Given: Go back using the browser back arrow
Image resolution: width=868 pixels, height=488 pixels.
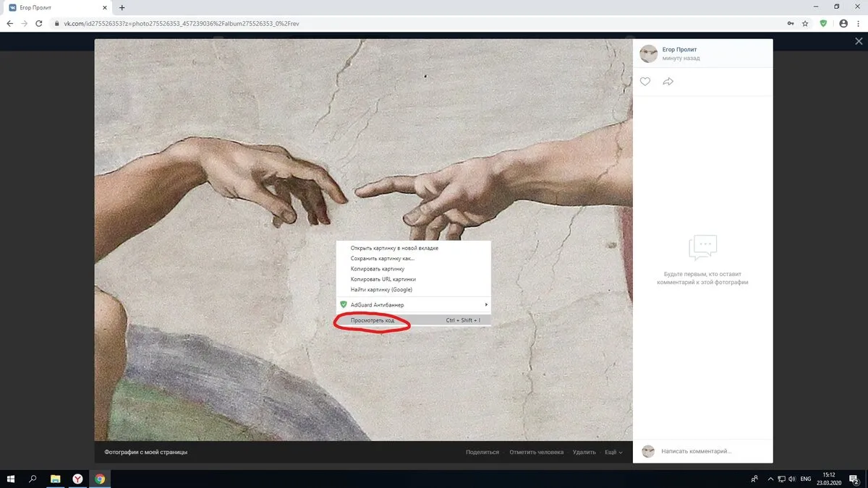Looking at the screenshot, I should pos(10,23).
